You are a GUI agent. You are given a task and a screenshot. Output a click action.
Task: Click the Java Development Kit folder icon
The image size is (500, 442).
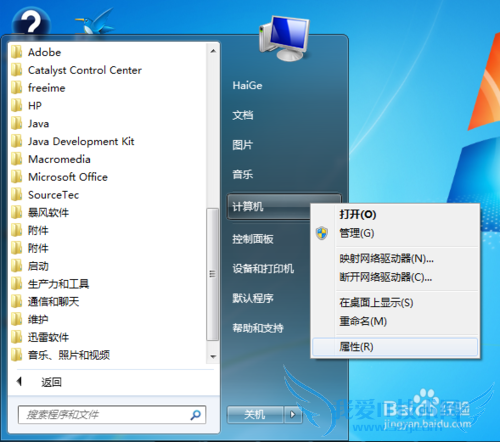coord(17,141)
